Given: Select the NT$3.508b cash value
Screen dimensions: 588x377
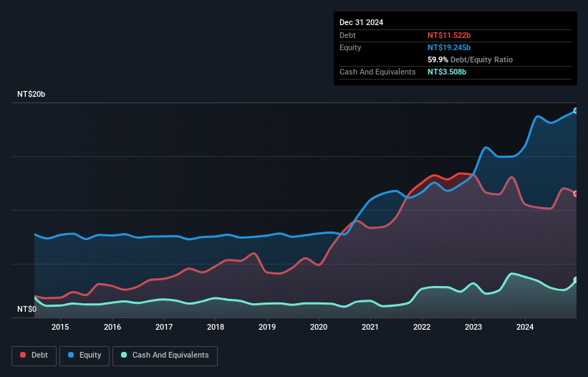Looking at the screenshot, I should (x=447, y=72).
